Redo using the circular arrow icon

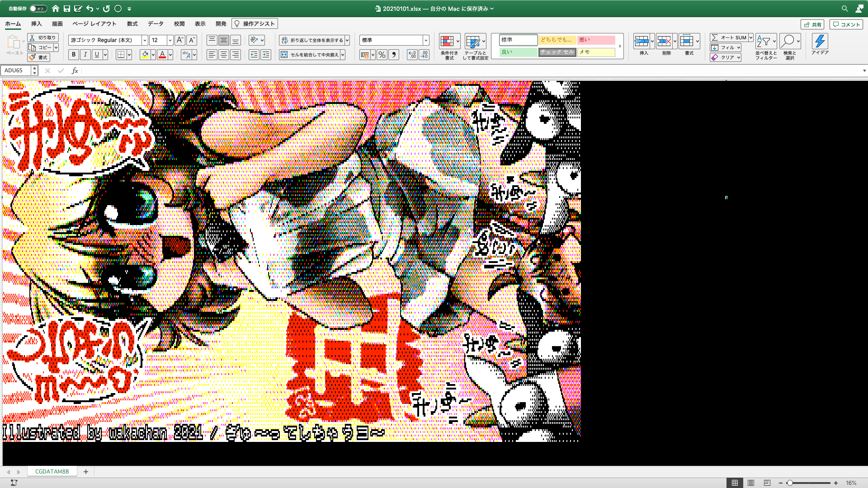tap(106, 9)
